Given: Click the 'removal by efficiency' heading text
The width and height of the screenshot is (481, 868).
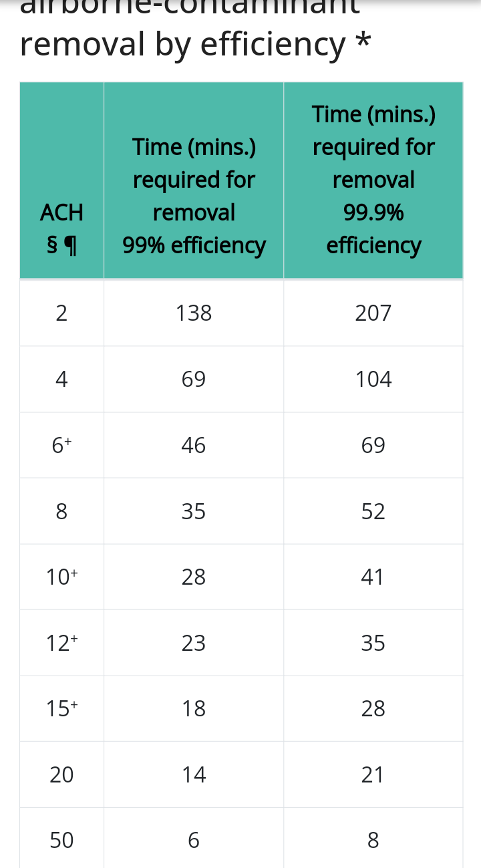Looking at the screenshot, I should click(182, 44).
